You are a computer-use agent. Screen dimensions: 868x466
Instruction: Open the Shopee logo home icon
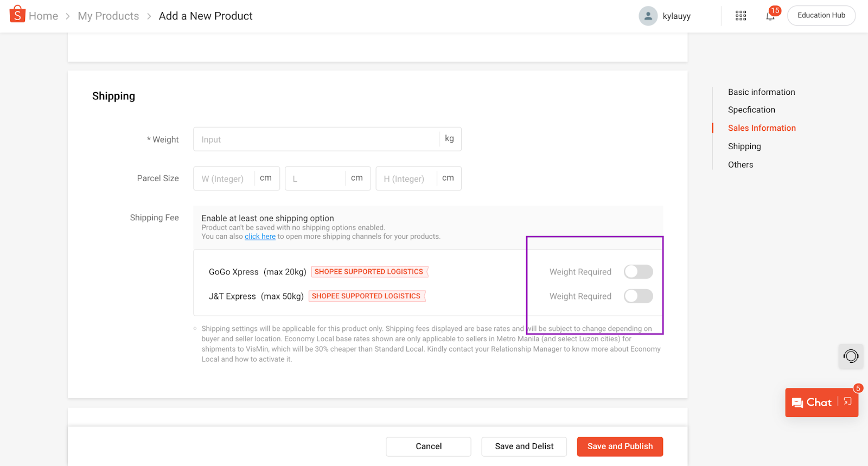click(17, 14)
